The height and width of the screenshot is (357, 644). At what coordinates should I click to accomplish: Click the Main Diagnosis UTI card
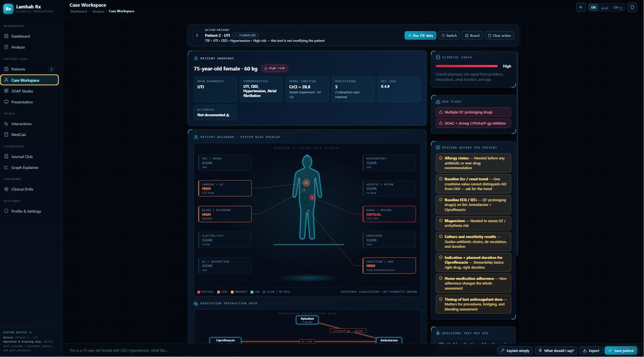(216, 89)
